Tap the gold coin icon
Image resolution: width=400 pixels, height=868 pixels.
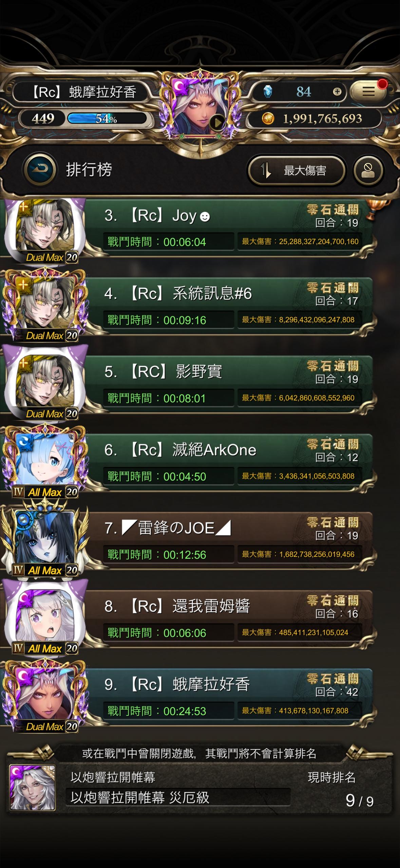tap(268, 118)
